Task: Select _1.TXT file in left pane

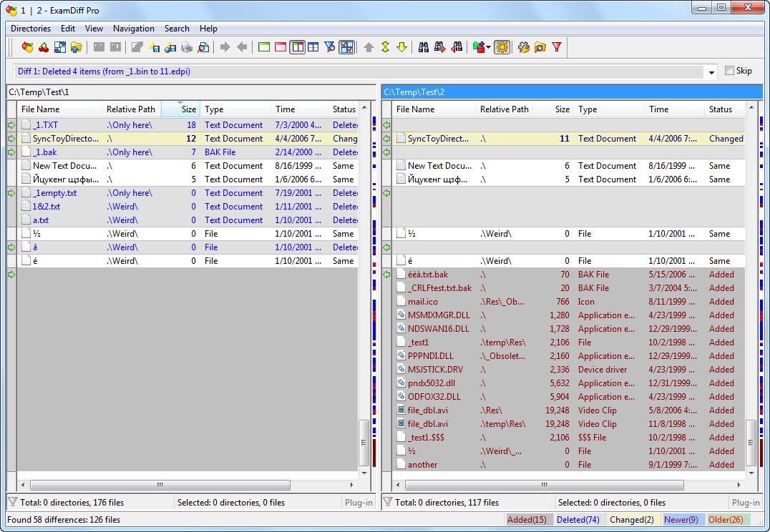Action: 187,124
